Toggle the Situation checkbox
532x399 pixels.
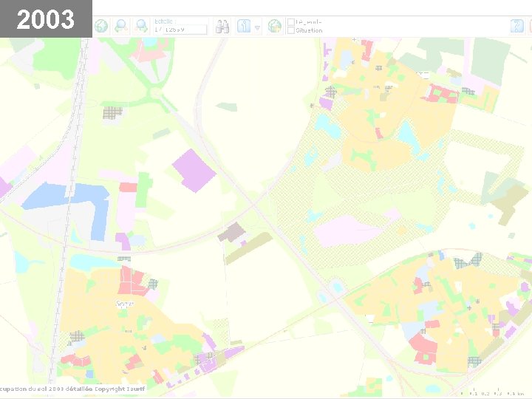291,30
